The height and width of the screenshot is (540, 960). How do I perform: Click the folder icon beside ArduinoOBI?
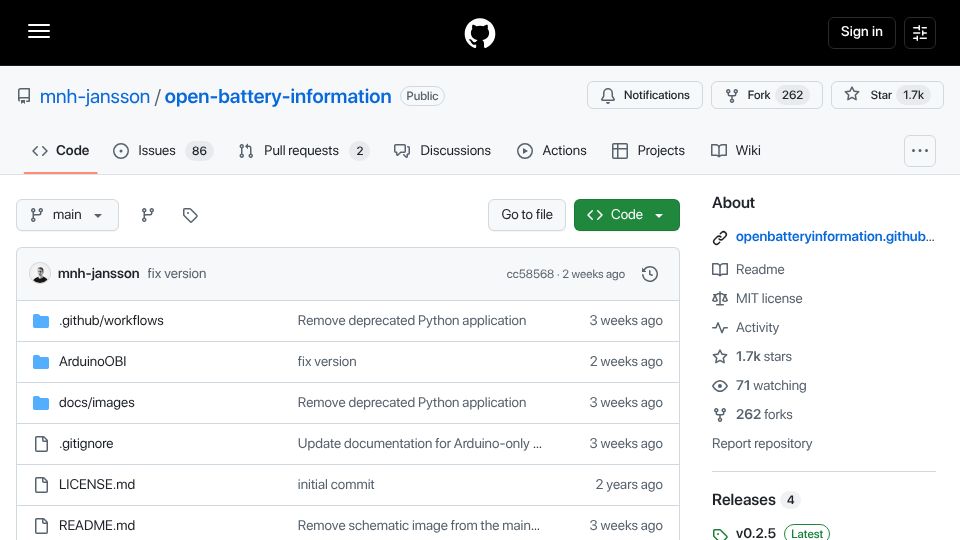41,362
